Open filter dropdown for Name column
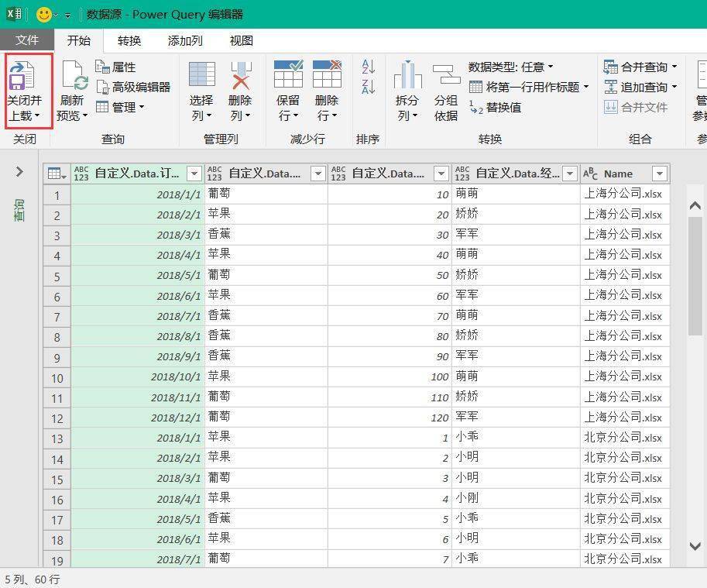 [x=659, y=174]
